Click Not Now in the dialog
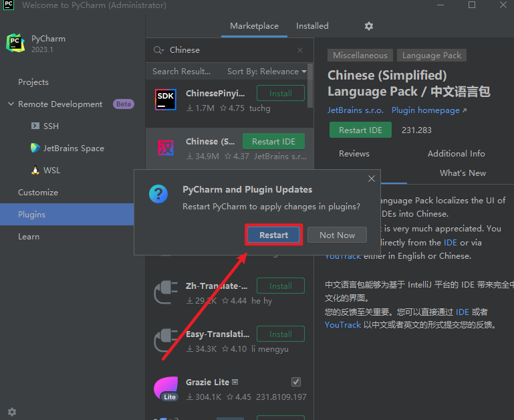514x420 pixels. 337,235
